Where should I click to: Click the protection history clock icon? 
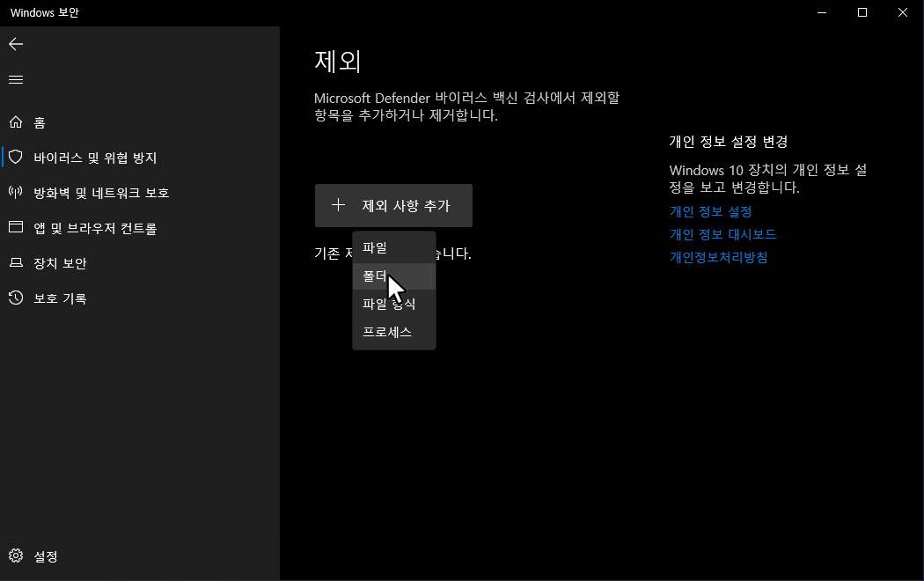coord(16,298)
